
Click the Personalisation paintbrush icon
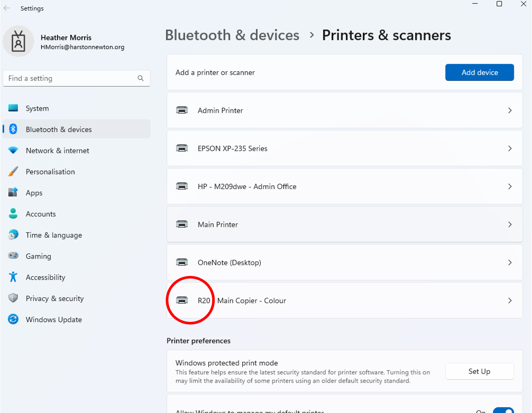(x=13, y=172)
